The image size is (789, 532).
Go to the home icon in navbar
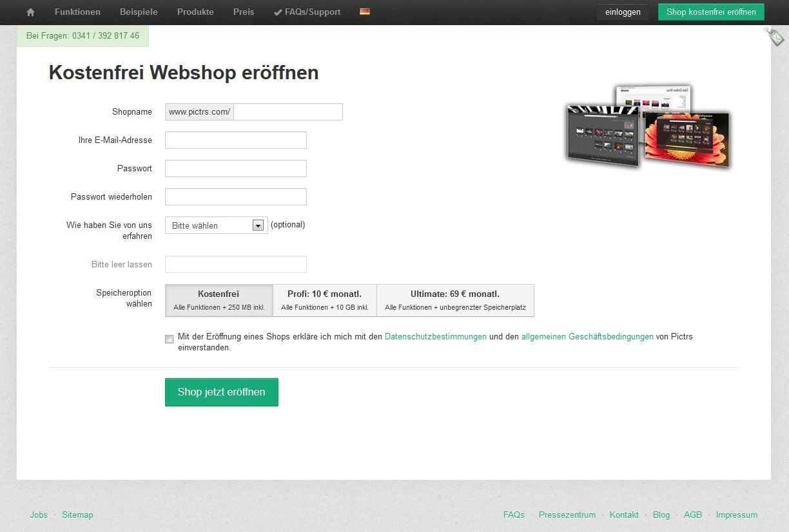30,12
